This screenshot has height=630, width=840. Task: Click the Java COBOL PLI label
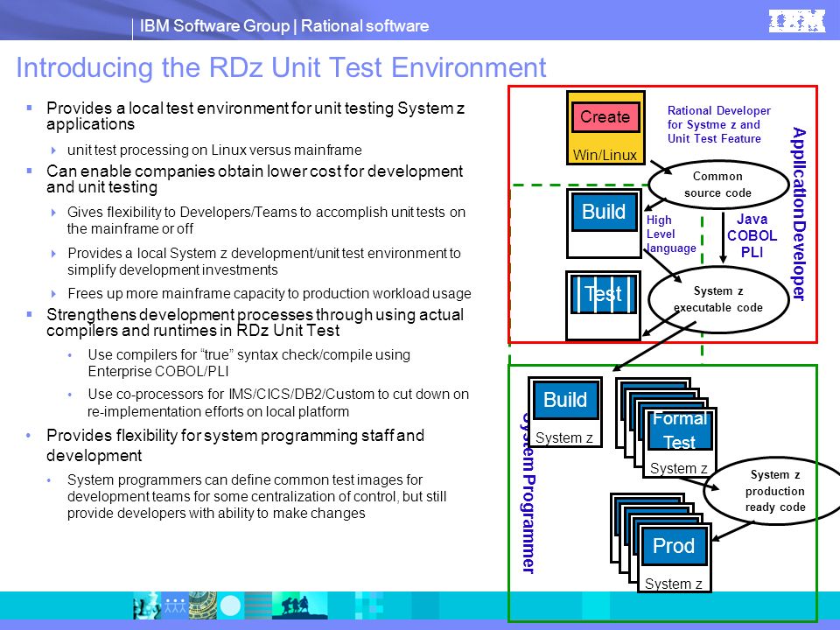[x=752, y=235]
